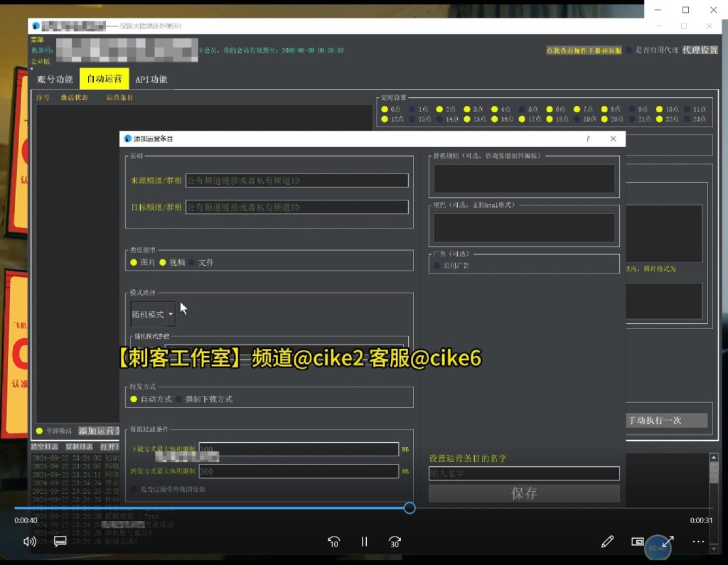Click the 保存 button
This screenshot has width=728, height=565.
pos(524,493)
